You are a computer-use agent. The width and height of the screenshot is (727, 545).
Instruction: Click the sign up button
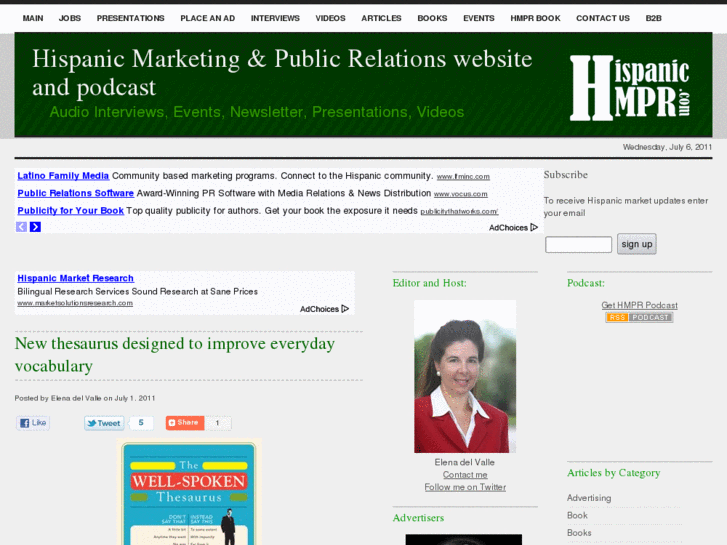click(x=637, y=244)
